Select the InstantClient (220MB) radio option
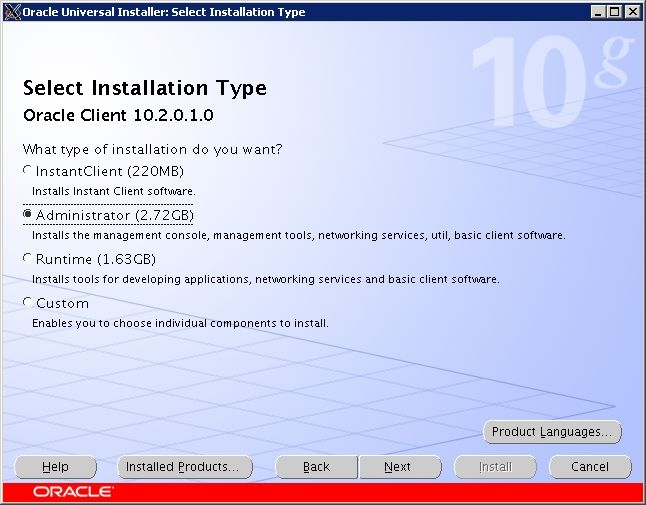The image size is (646, 505). [28, 171]
